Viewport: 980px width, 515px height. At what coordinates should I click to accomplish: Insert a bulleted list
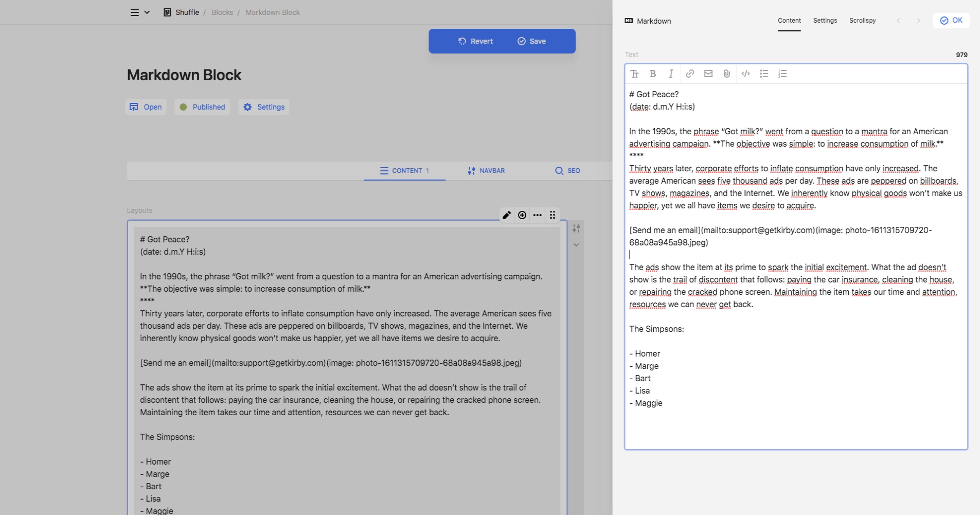coord(764,74)
